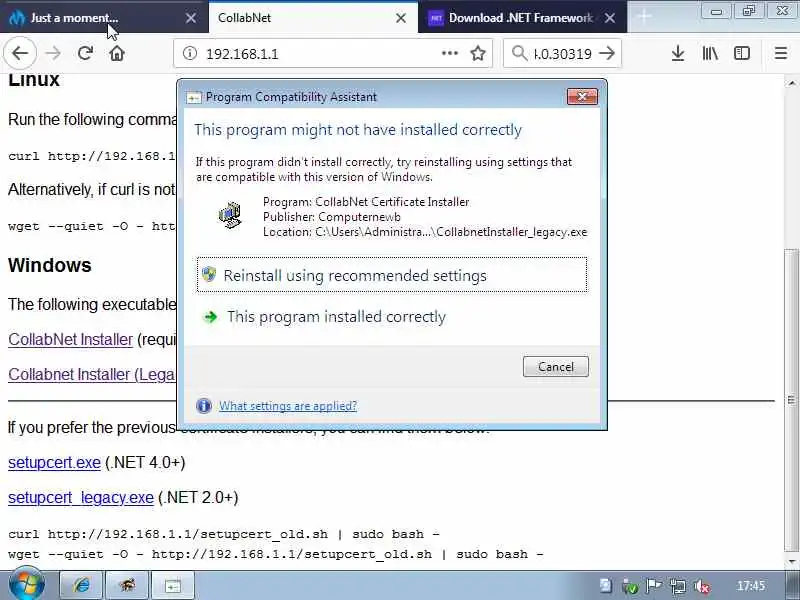This screenshot has width=800, height=600.
Task: Click the CollabNet Certificate Installer program icon
Action: pyautogui.click(x=230, y=215)
